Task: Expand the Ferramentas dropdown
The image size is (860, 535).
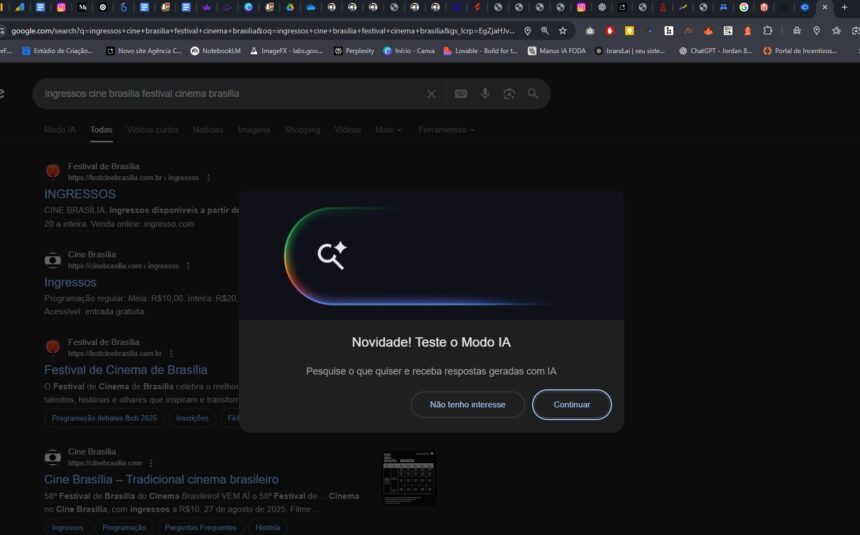Action: tap(446, 130)
